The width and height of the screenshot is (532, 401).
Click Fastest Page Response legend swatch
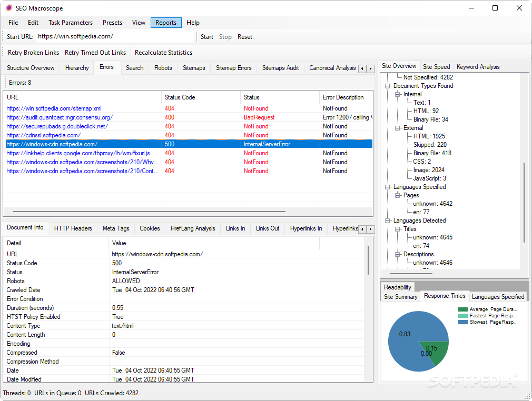click(463, 316)
